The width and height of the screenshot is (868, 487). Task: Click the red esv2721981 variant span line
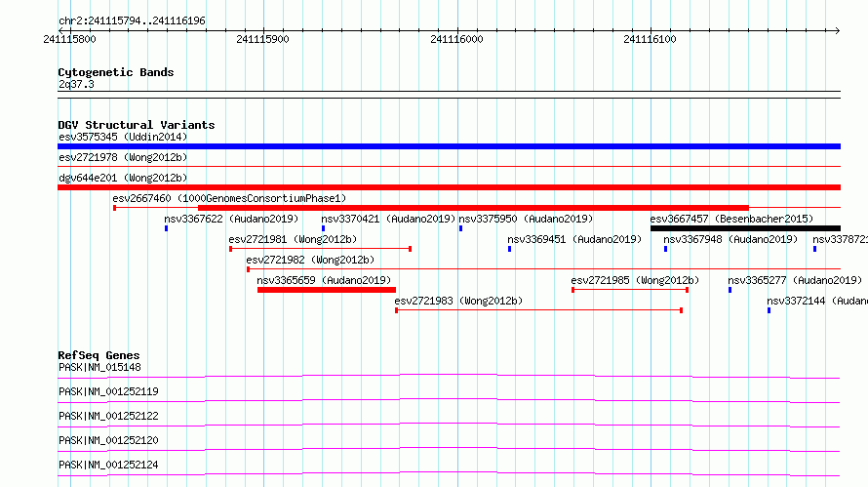point(320,249)
